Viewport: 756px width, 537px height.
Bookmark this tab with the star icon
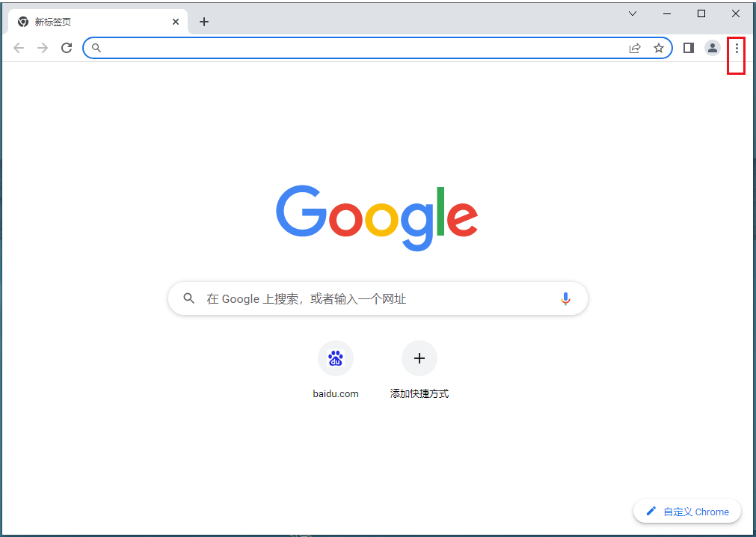(659, 48)
